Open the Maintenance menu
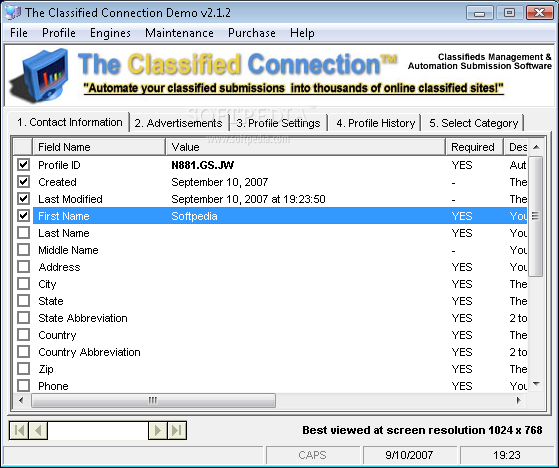559x468 pixels. tap(179, 33)
